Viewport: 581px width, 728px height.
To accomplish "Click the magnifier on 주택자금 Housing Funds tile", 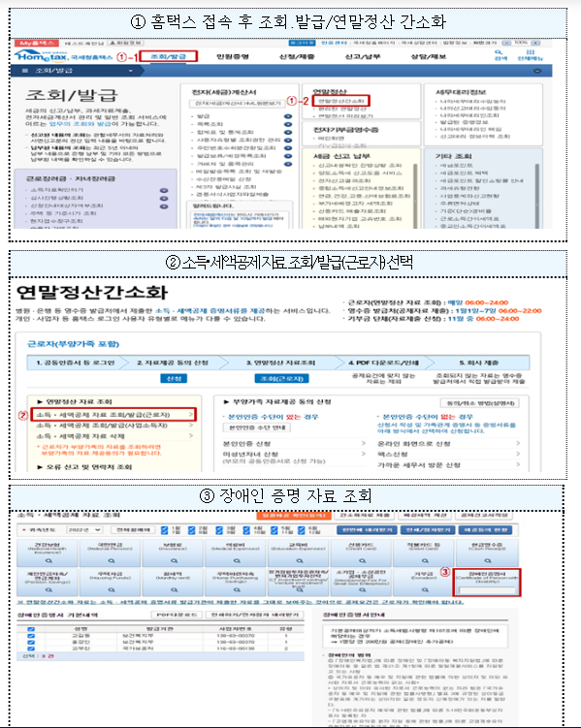I will tap(112, 589).
